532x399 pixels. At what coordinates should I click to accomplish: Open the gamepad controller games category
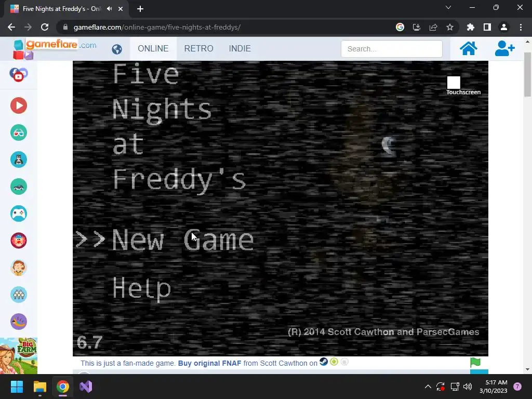click(19, 214)
